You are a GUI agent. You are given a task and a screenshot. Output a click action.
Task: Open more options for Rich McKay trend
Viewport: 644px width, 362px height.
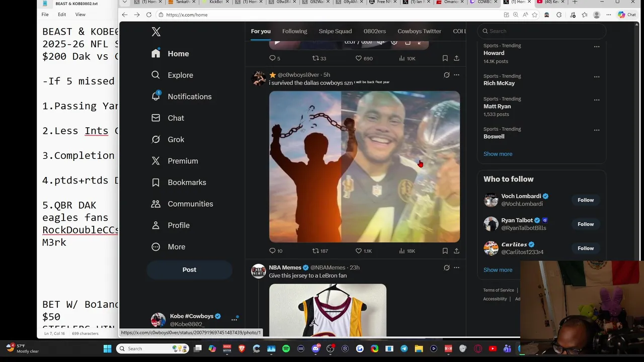597,77
